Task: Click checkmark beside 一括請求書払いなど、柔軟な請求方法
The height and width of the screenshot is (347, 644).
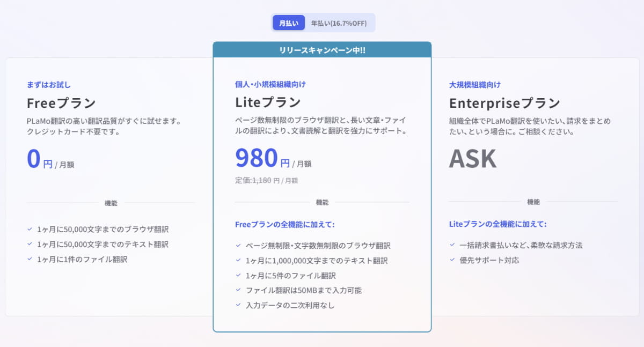Action: [x=452, y=245]
